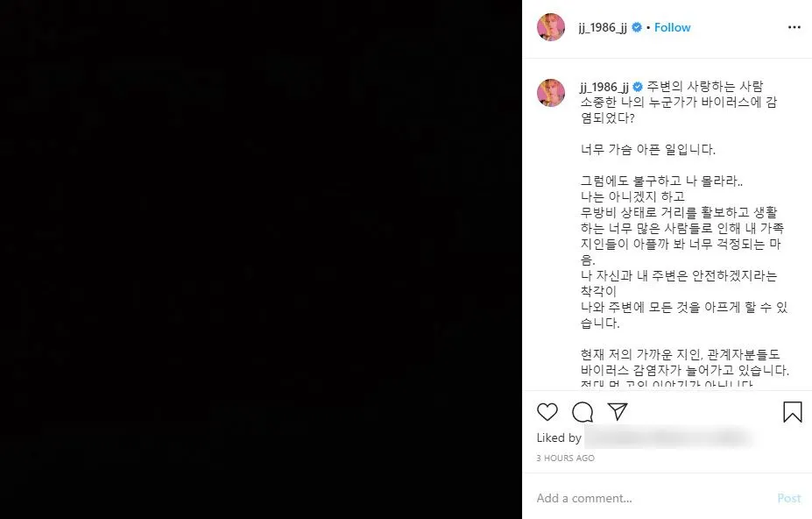Screen dimensions: 812x519
Task: Share the post with the paper plane icon
Action: click(x=618, y=412)
